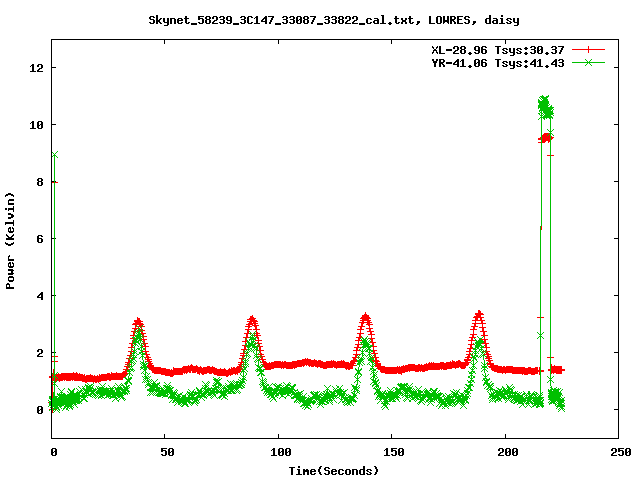Click the x-axis tick label 250
Viewport: 640px width, 480px height.
pos(621,452)
